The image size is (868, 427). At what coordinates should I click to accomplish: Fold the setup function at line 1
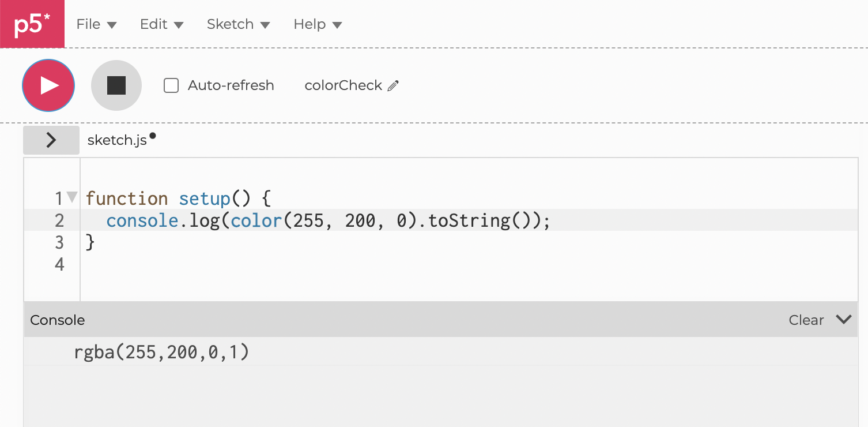[x=72, y=197]
